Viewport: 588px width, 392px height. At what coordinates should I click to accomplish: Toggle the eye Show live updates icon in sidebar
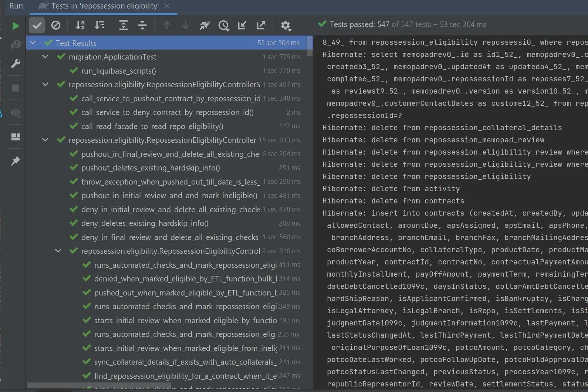click(x=16, y=113)
